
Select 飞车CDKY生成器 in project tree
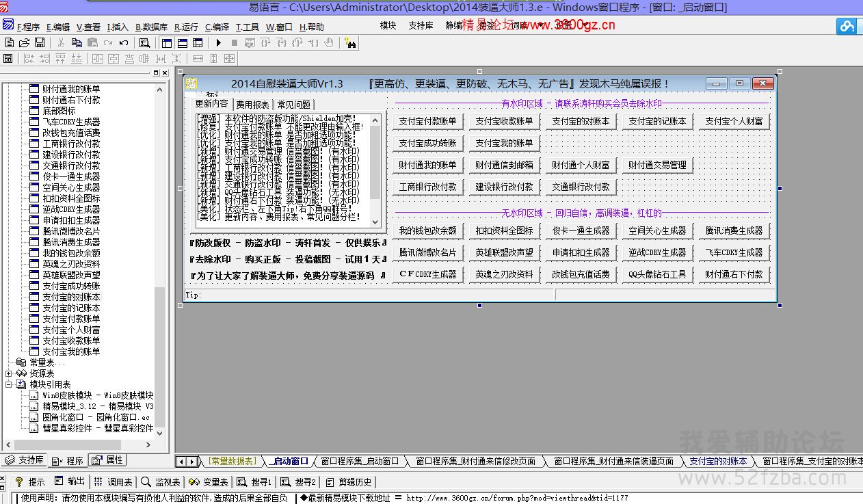[71, 122]
